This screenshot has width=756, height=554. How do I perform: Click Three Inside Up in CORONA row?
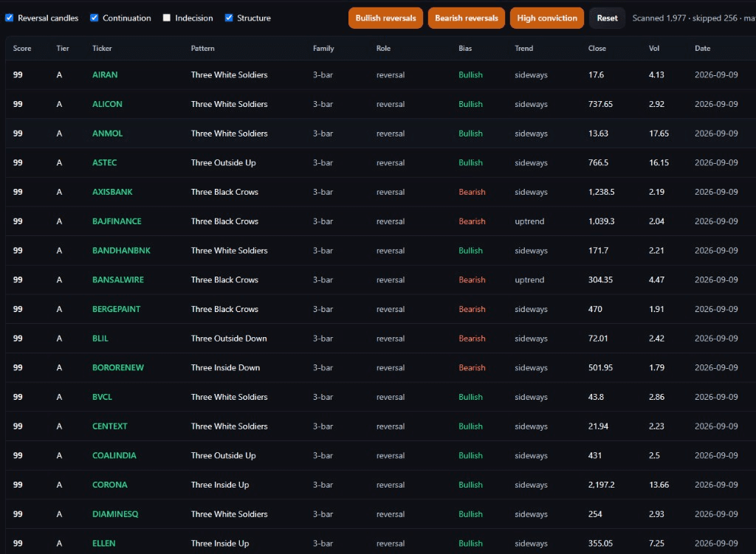[x=220, y=485]
